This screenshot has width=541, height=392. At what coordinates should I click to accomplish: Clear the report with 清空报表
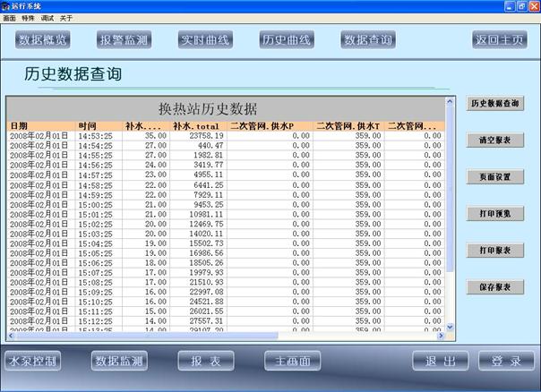[x=495, y=141]
